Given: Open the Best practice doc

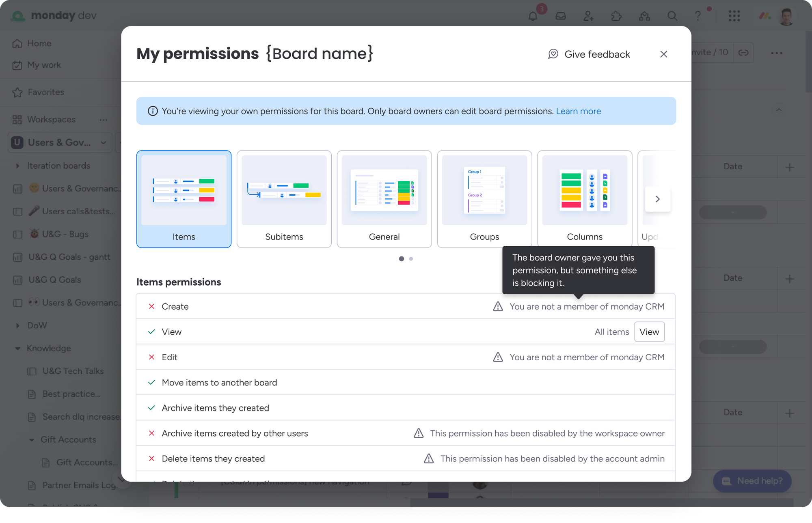Looking at the screenshot, I should pos(71,394).
